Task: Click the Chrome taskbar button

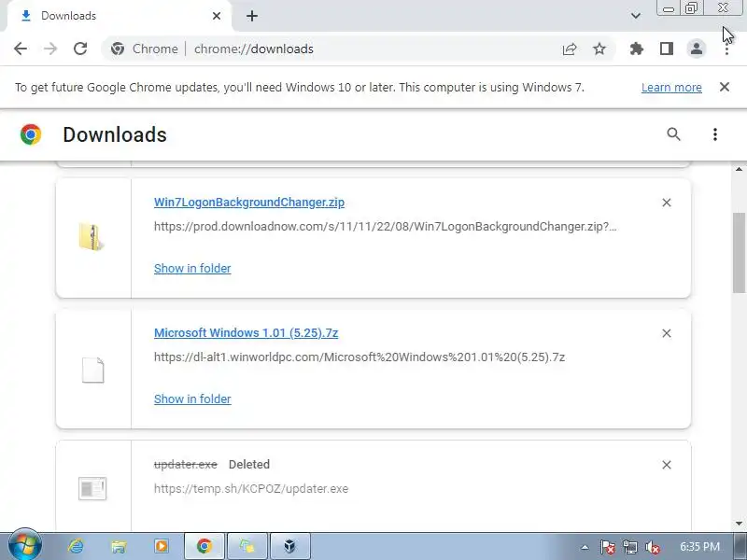Action: click(x=204, y=546)
